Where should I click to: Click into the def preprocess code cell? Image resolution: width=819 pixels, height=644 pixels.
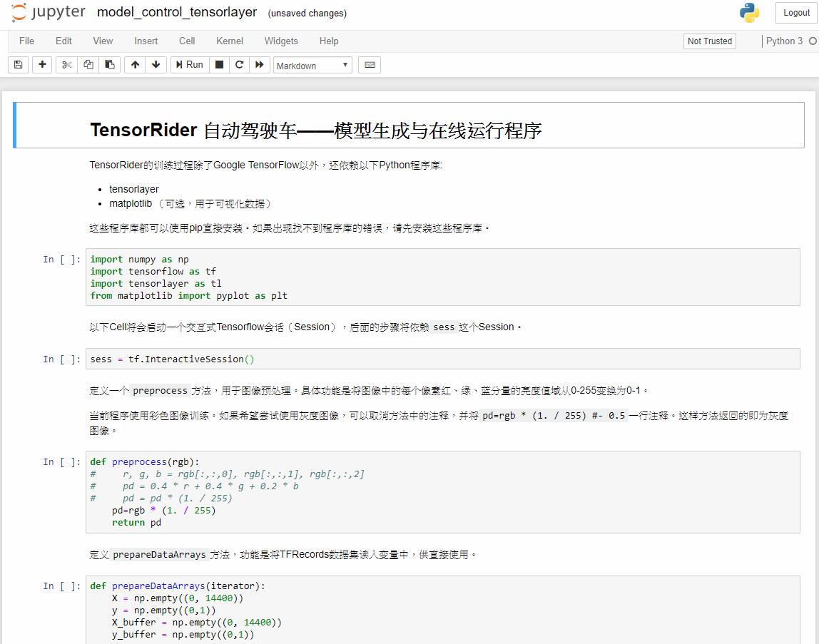(x=443, y=492)
